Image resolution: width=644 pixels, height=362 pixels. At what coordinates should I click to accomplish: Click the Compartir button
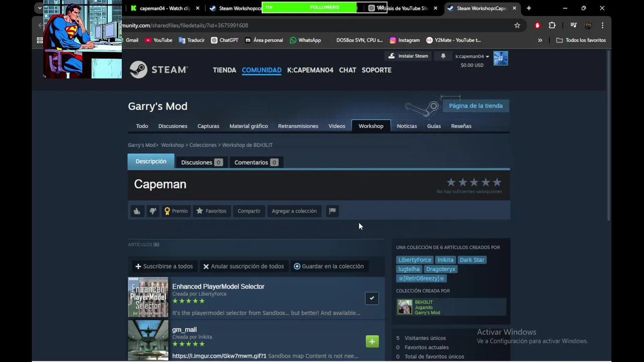[x=249, y=211]
